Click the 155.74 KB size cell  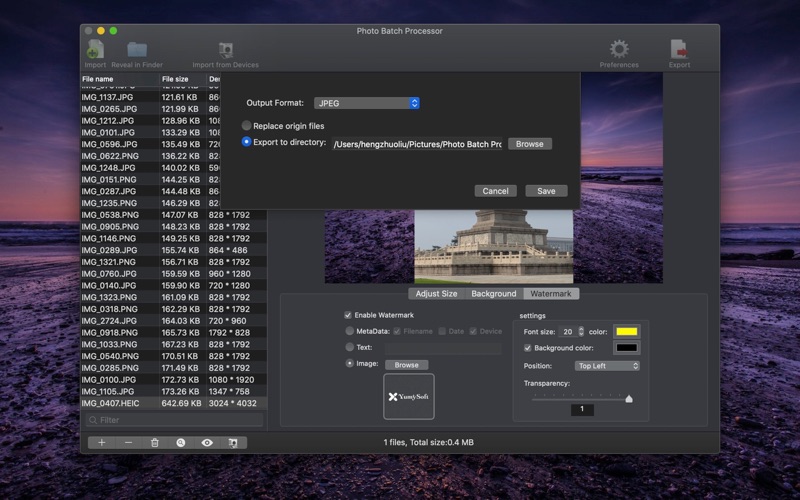pos(180,251)
